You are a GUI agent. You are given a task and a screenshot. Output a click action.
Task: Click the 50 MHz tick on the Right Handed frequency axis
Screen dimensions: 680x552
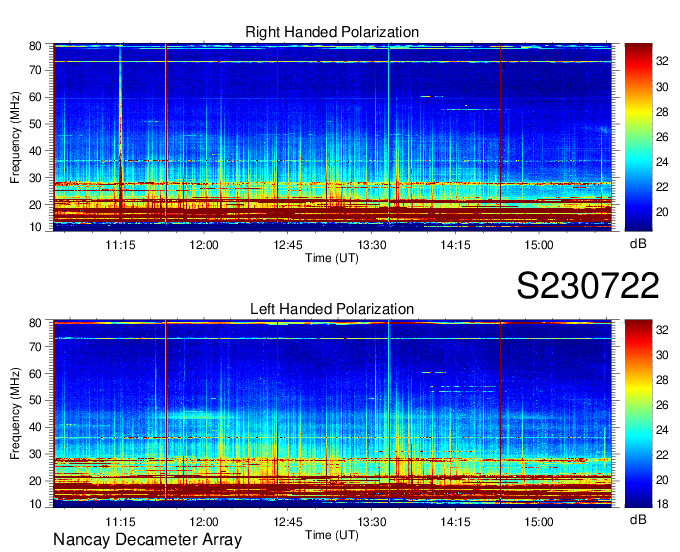tap(35, 124)
